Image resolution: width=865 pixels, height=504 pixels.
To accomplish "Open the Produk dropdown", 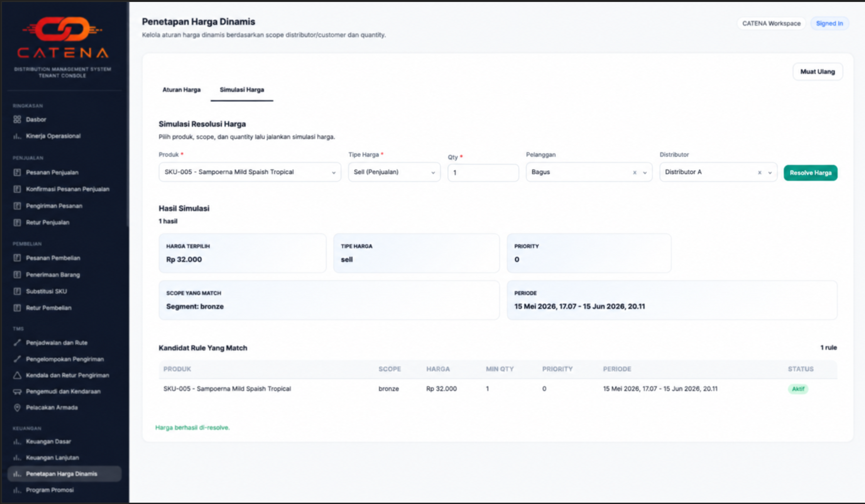I will click(x=250, y=172).
